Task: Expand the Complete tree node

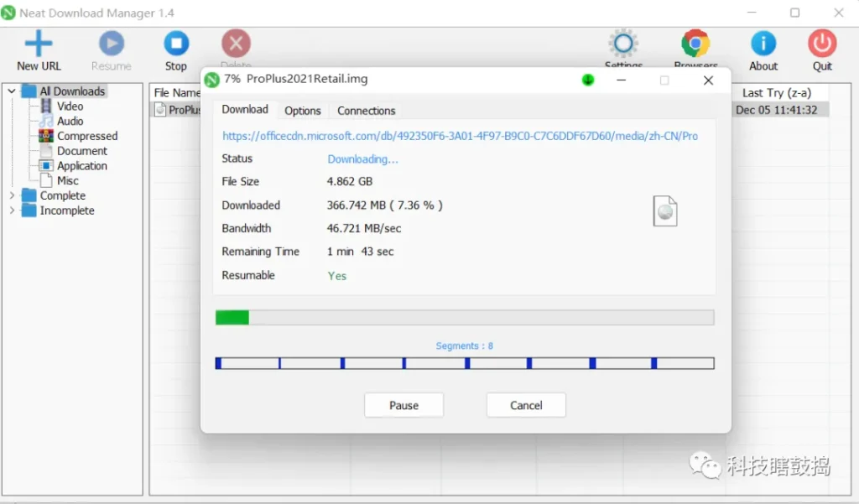Action: [12, 195]
